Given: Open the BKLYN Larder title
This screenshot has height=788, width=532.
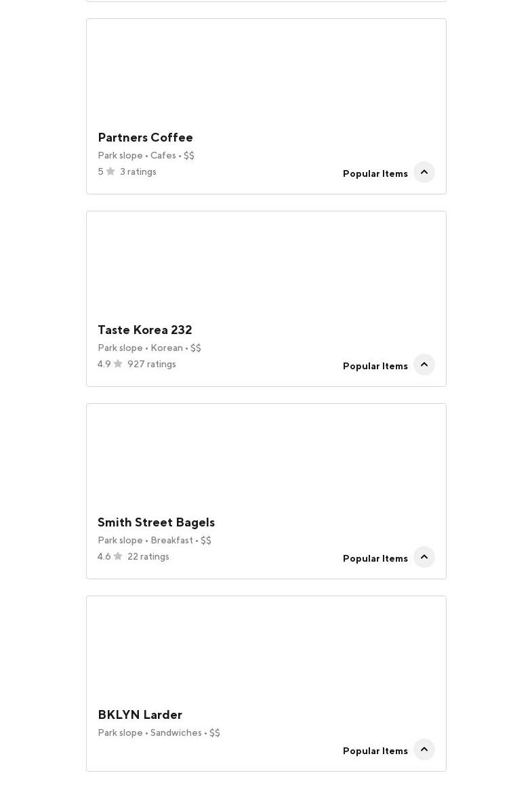Looking at the screenshot, I should (x=140, y=715).
